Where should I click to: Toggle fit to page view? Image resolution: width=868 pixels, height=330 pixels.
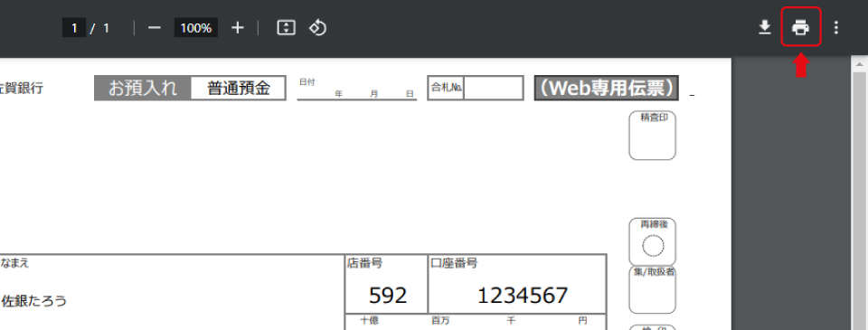[x=287, y=28]
